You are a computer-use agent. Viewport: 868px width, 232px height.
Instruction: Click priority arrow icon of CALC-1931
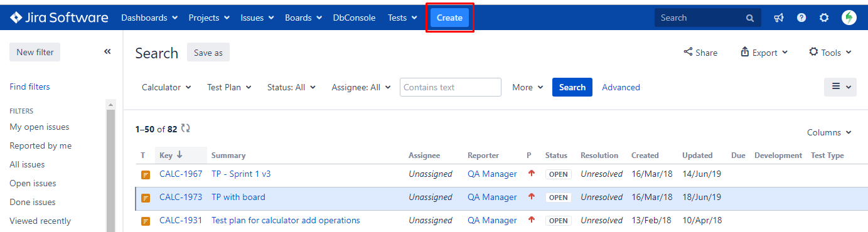pyautogui.click(x=532, y=219)
